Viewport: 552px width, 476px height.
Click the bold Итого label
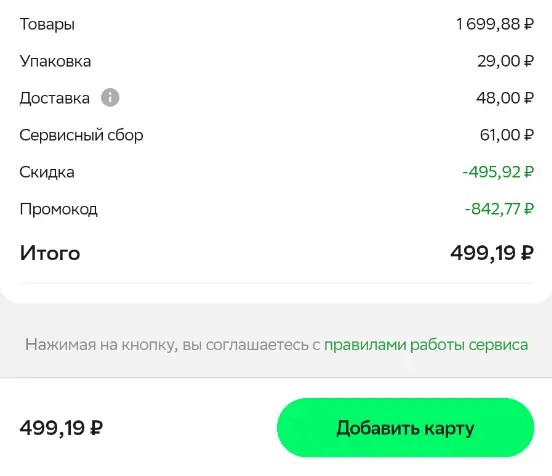pyautogui.click(x=50, y=253)
